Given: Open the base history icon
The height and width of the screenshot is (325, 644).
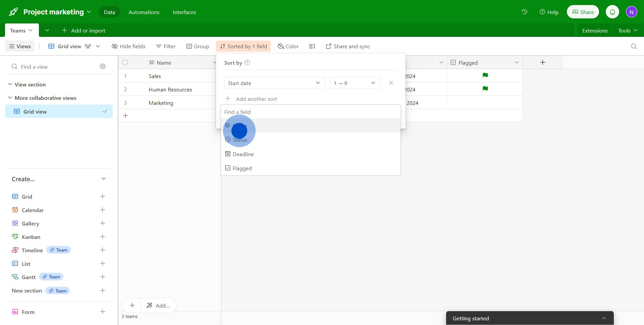Looking at the screenshot, I should (524, 12).
